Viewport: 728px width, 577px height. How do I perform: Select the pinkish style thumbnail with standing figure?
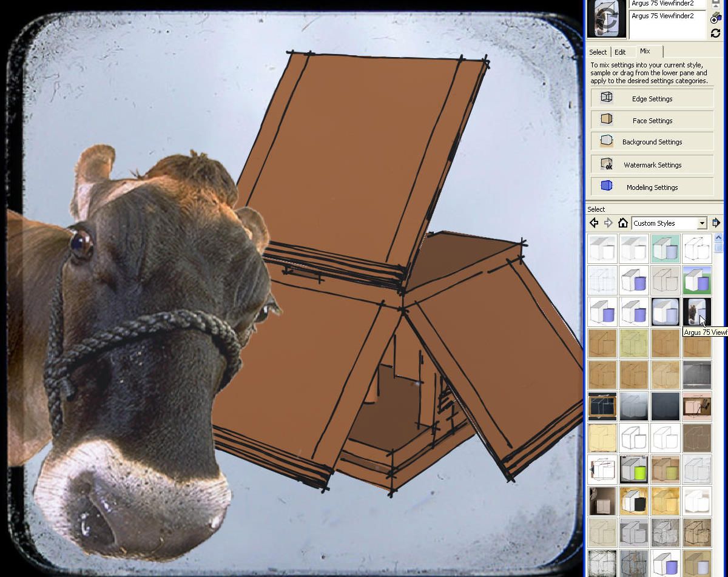[x=696, y=406]
